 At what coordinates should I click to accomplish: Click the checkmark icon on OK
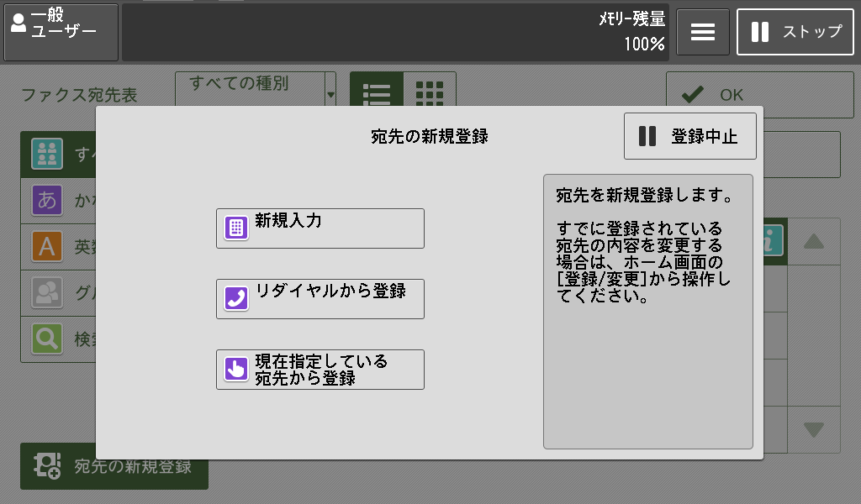pos(693,94)
